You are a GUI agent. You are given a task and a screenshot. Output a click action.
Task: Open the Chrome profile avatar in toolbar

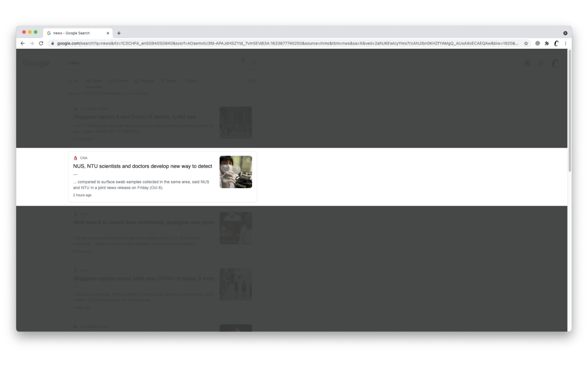(x=556, y=43)
